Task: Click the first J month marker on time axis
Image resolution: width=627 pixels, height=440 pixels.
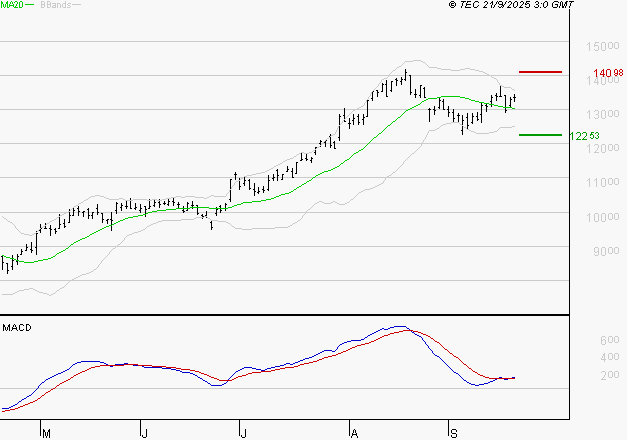Action: click(145, 433)
